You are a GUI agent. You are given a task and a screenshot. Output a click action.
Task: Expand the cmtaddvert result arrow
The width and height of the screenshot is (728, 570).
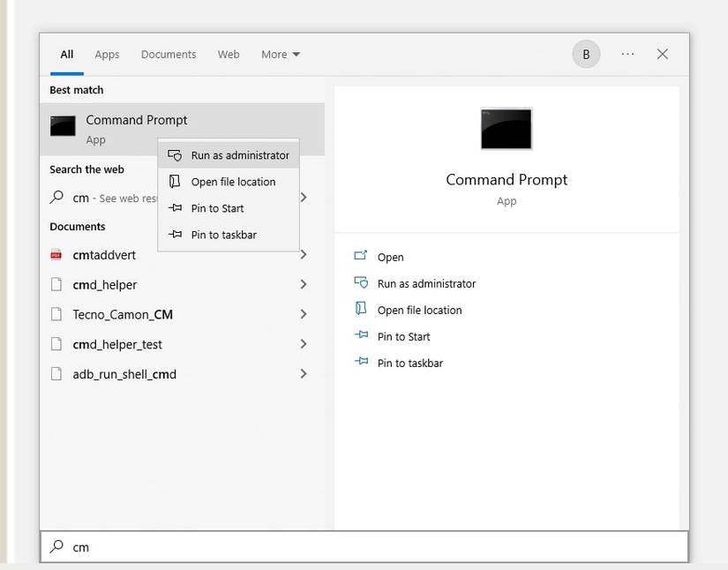coord(304,254)
